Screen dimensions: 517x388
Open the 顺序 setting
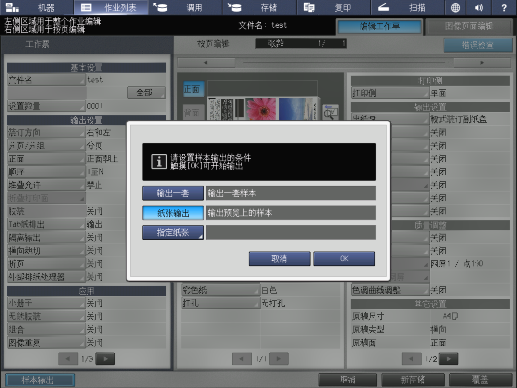coord(46,172)
